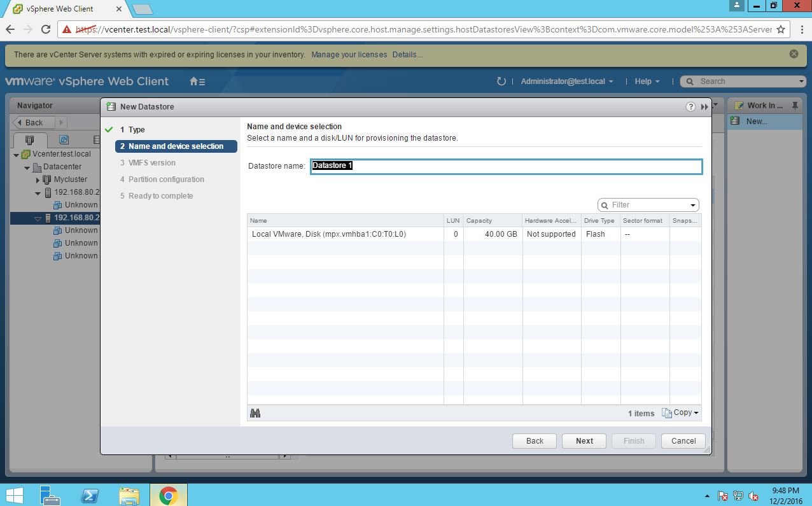Open the 'Manage your licenses' link
Image resolution: width=812 pixels, height=506 pixels.
pyautogui.click(x=349, y=55)
